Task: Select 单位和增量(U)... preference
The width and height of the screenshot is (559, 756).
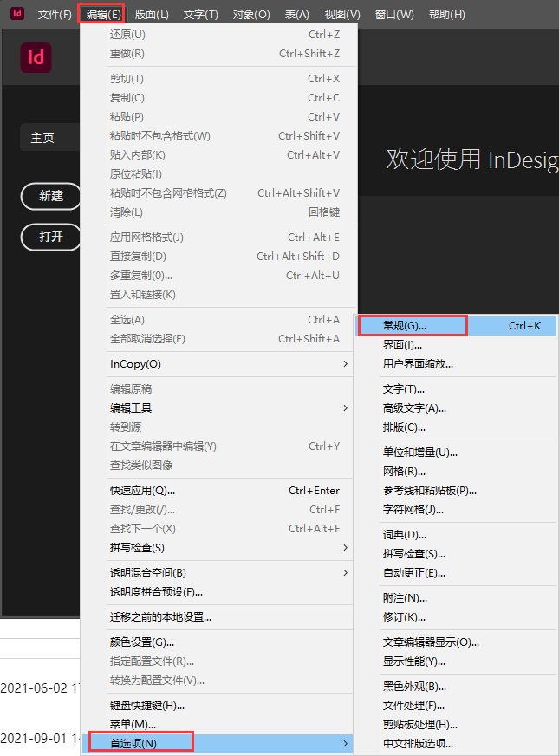Action: click(456, 453)
